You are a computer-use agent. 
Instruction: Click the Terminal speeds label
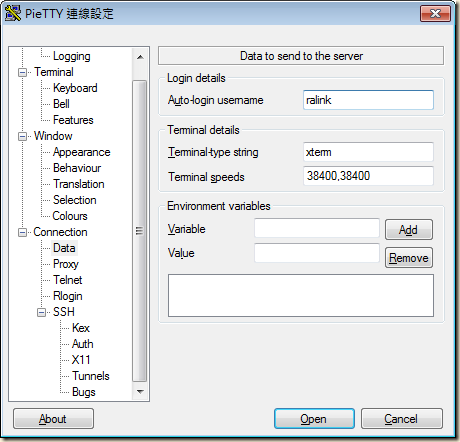pyautogui.click(x=206, y=177)
